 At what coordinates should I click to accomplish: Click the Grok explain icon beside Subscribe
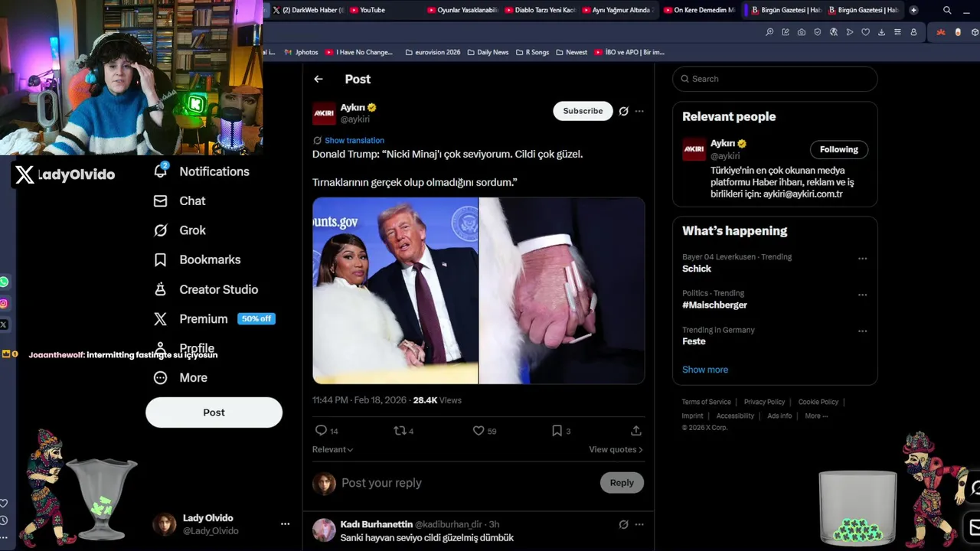point(623,111)
